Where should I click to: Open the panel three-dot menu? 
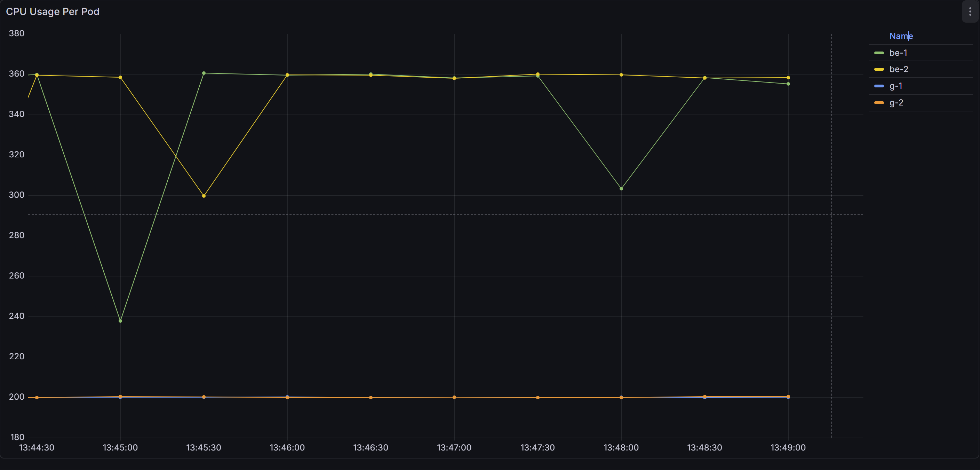click(x=970, y=12)
